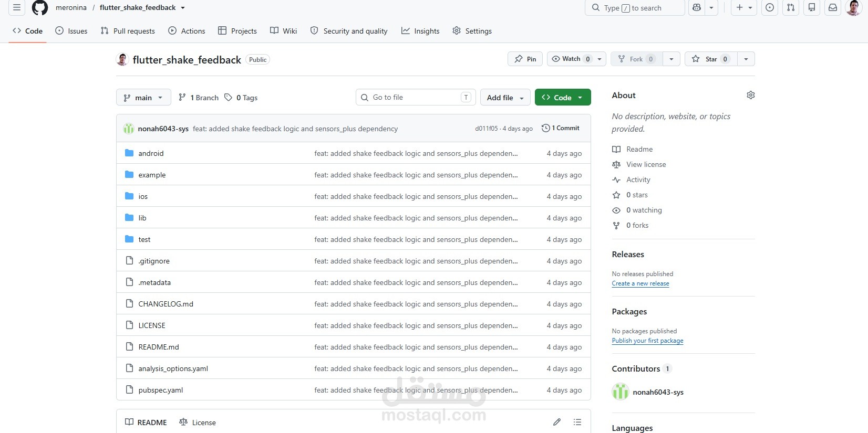The height and width of the screenshot is (433, 868).
Task: Open the Projects tab
Action: click(237, 31)
